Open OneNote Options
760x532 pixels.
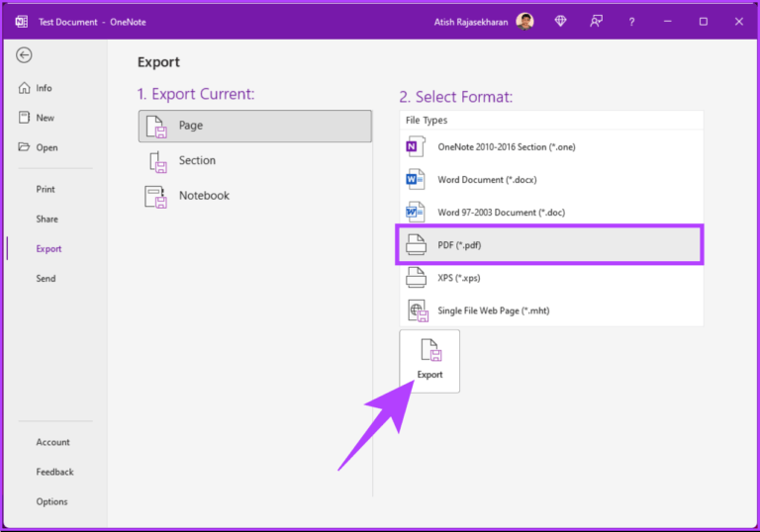51,502
